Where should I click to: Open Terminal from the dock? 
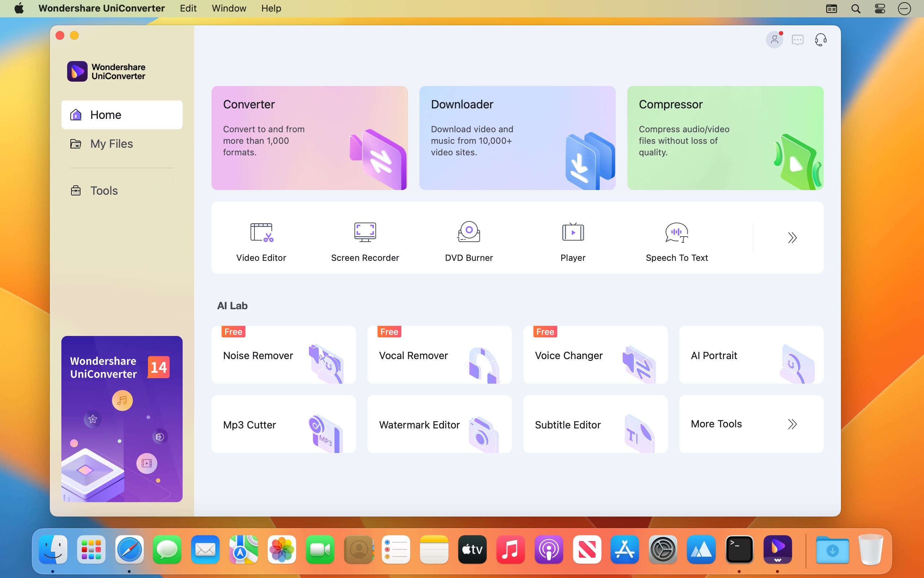point(739,549)
